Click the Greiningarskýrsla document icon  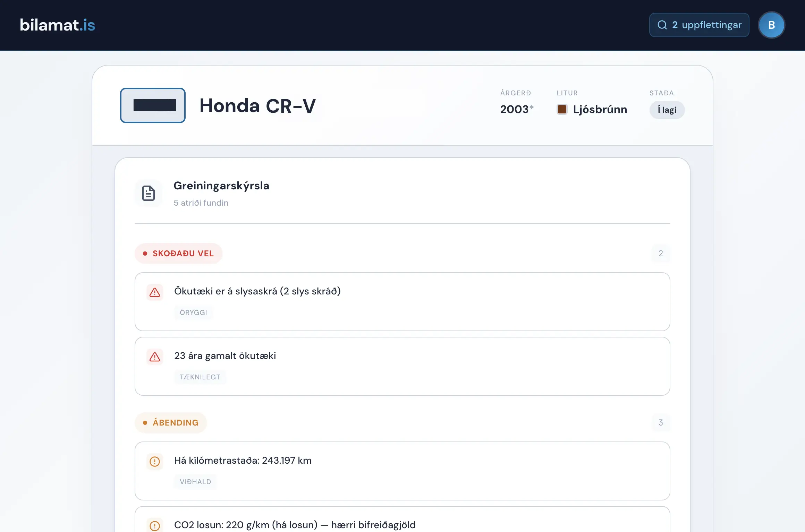click(149, 193)
